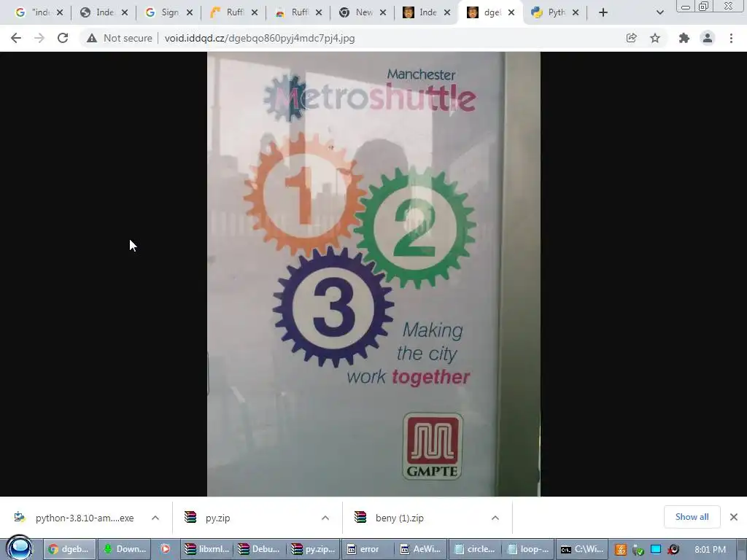Open the error window taskbar item
The height and width of the screenshot is (560, 747).
368,549
